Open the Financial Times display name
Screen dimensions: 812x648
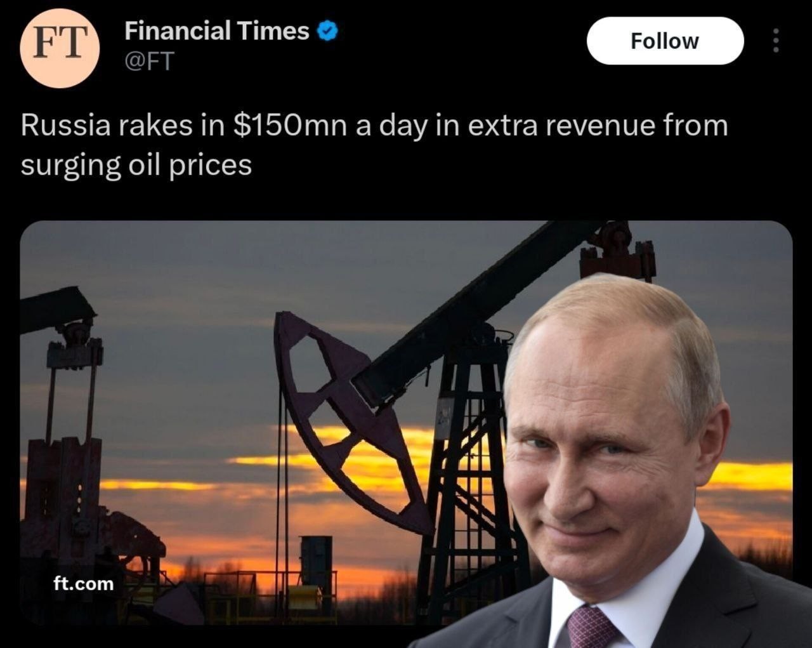pos(216,30)
